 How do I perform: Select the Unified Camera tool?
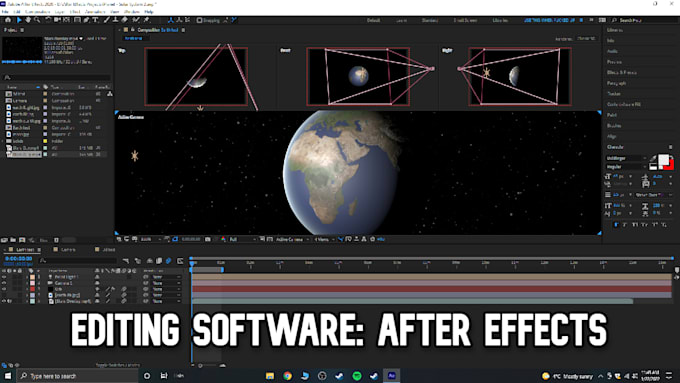[57, 20]
